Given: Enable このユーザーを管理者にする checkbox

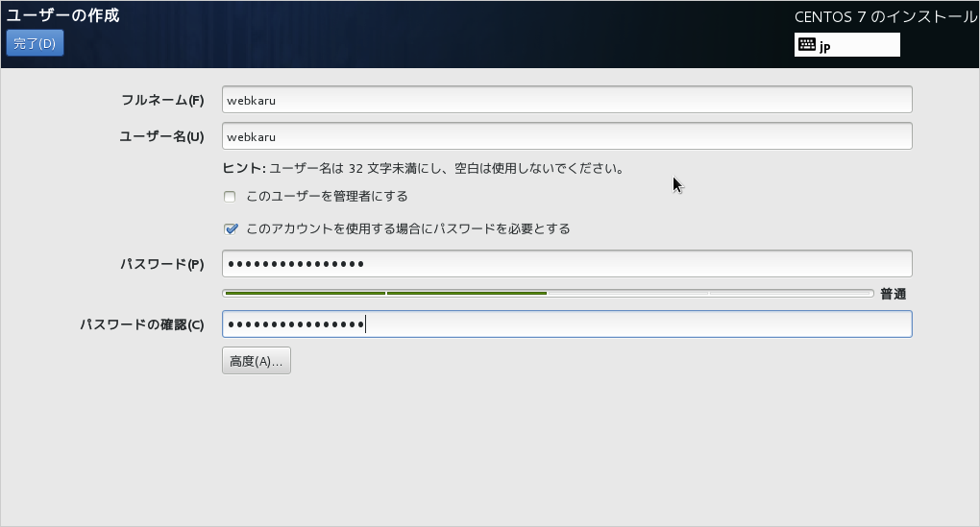Looking at the screenshot, I should (230, 197).
